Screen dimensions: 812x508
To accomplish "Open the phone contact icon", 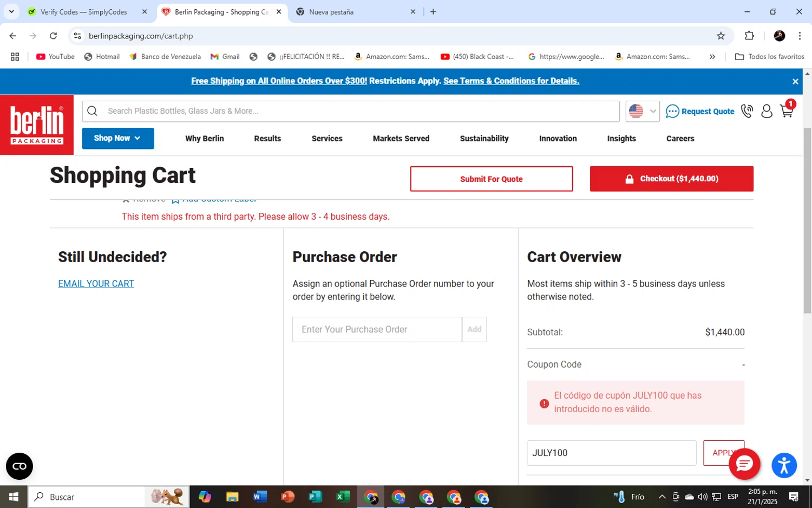I will (747, 111).
